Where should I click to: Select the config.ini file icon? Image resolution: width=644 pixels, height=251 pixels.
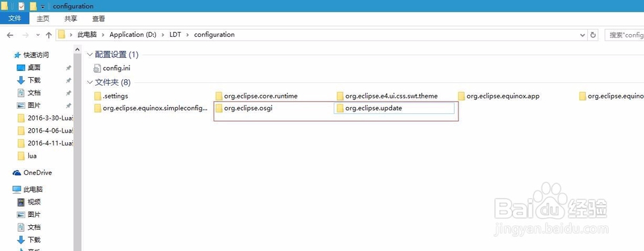point(97,68)
